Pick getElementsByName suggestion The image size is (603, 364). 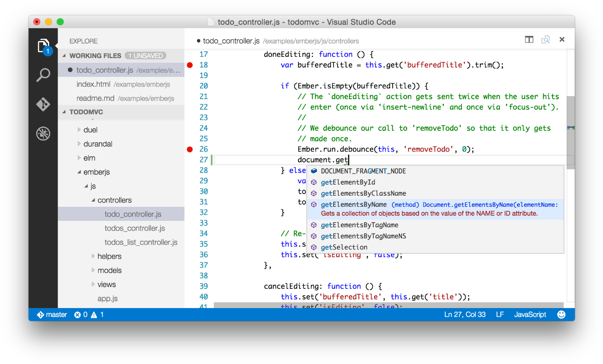click(435, 209)
